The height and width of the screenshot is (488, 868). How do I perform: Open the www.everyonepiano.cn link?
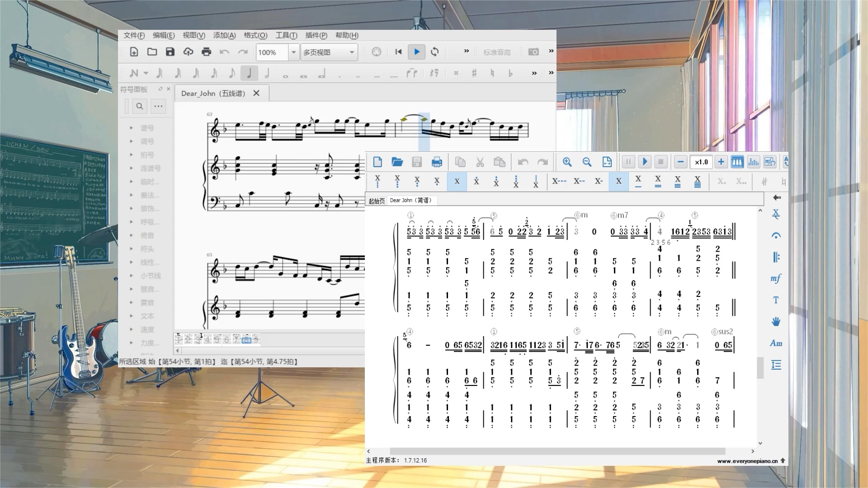[747, 461]
